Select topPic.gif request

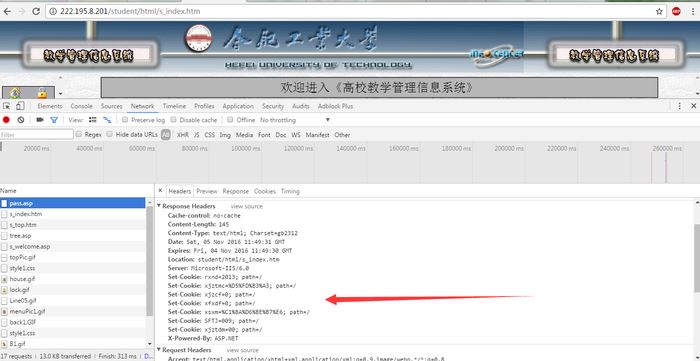click(72, 257)
